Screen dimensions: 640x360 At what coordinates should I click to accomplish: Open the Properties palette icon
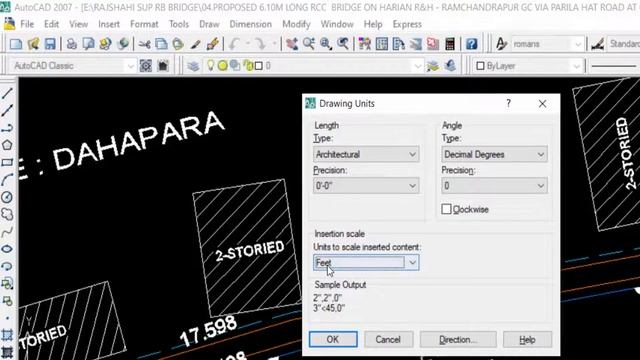point(364,44)
